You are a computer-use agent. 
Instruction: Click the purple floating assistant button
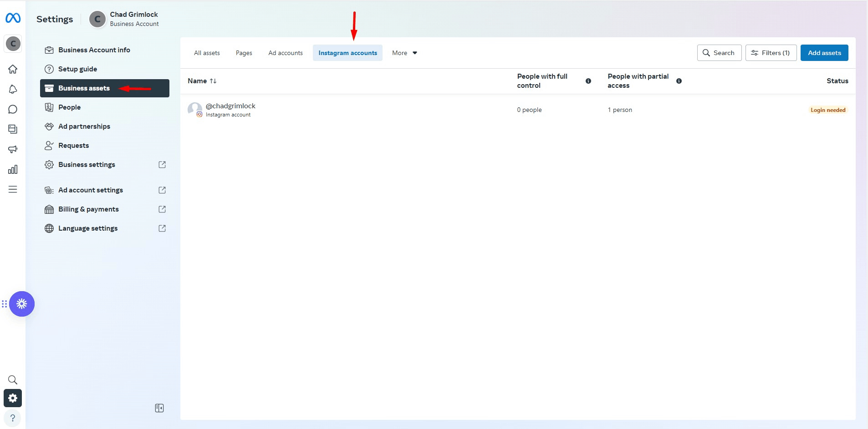pyautogui.click(x=22, y=304)
